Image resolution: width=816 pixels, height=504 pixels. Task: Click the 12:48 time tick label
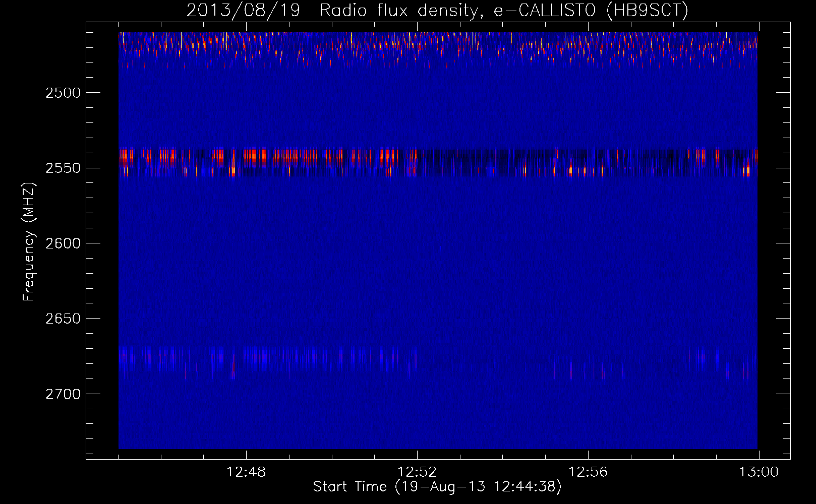pos(246,472)
